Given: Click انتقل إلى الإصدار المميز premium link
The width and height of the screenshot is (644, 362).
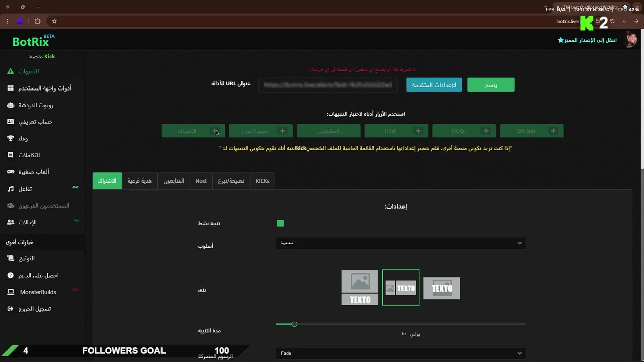Looking at the screenshot, I should [x=587, y=40].
